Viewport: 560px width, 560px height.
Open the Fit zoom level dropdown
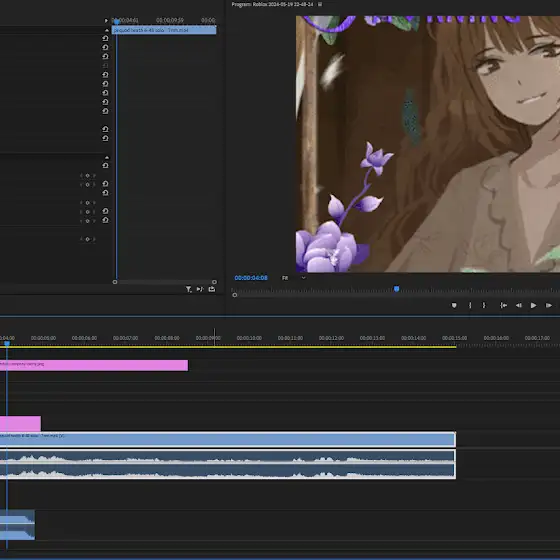click(294, 278)
